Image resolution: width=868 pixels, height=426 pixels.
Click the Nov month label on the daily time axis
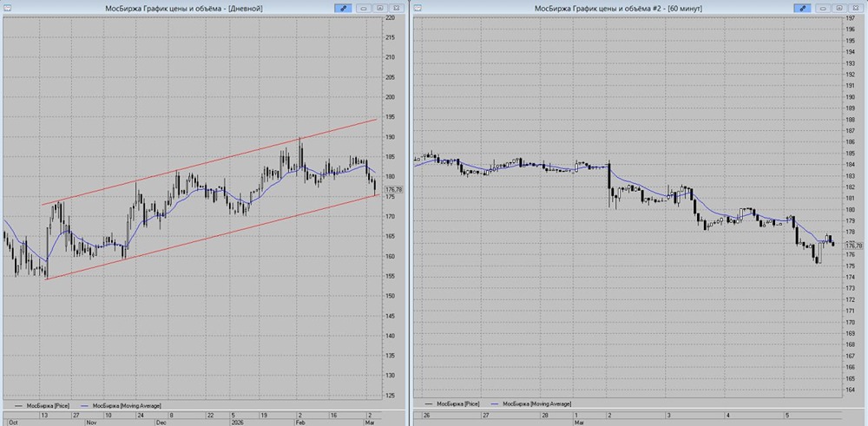91,421
